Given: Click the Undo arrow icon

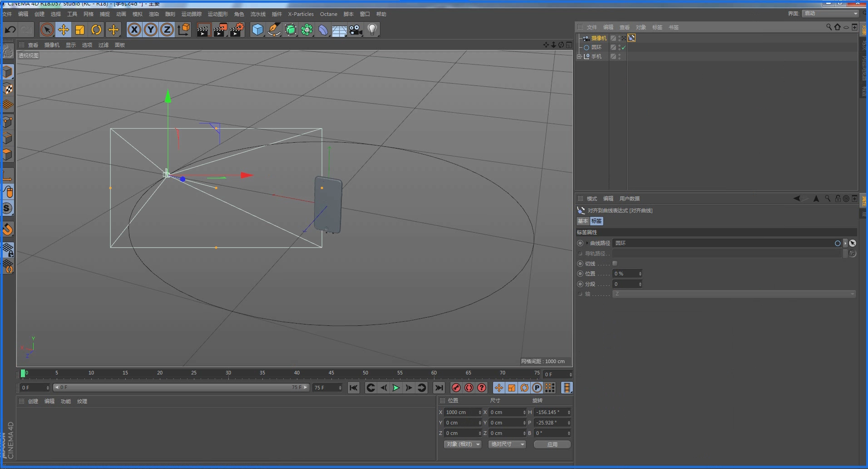Looking at the screenshot, I should click(x=10, y=30).
